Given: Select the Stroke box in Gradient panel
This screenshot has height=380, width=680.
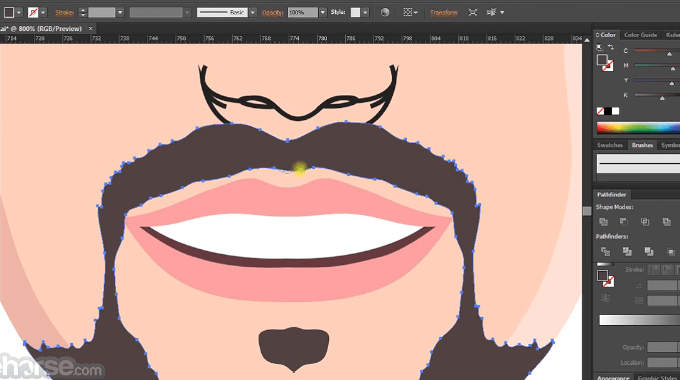Looking at the screenshot, I should (609, 282).
